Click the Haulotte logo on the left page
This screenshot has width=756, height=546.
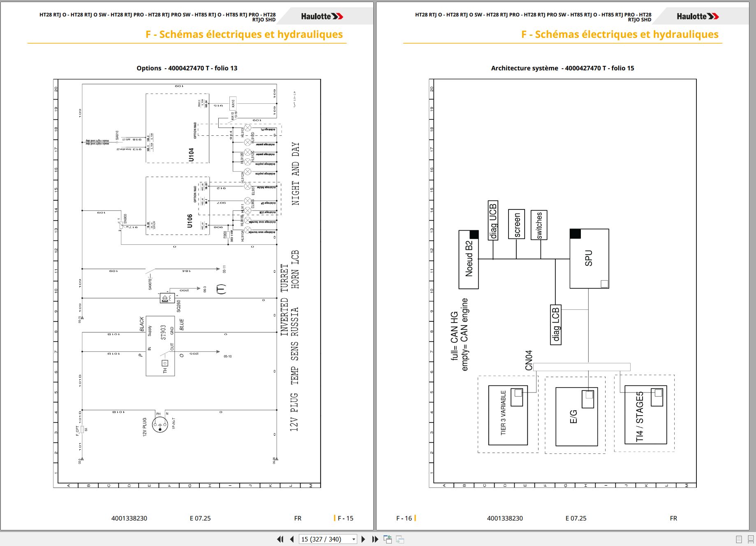click(x=322, y=16)
